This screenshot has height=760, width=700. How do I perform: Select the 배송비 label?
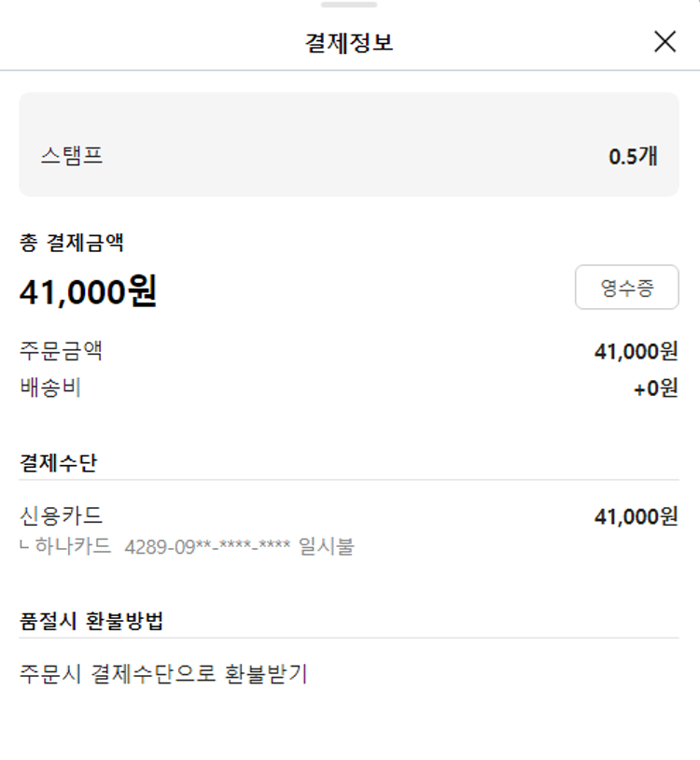click(50, 387)
